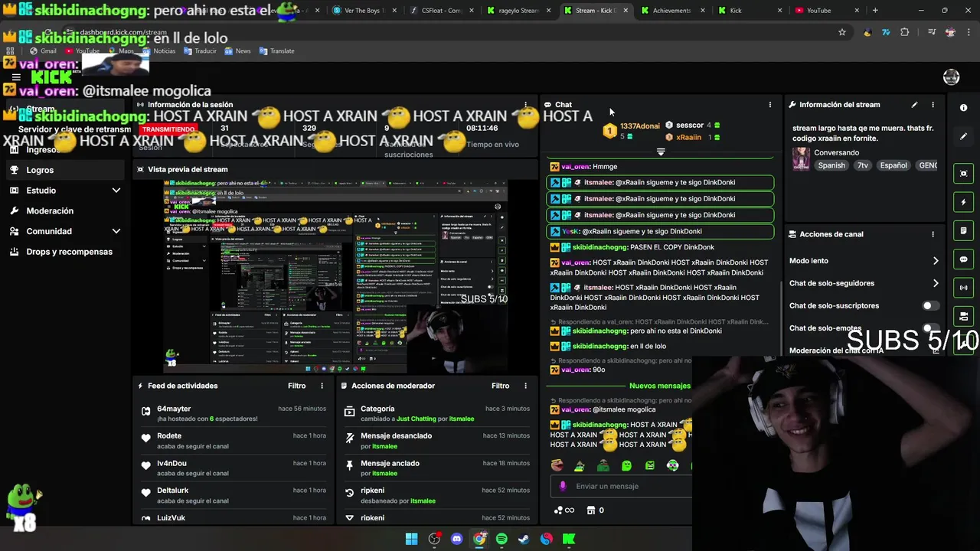
Task: Click Enviar un mensaje input field
Action: [620, 486]
